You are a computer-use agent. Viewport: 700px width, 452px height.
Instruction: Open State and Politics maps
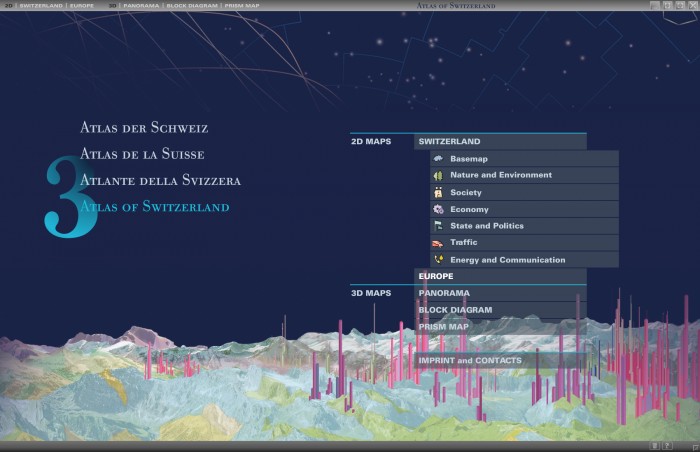(x=525, y=226)
